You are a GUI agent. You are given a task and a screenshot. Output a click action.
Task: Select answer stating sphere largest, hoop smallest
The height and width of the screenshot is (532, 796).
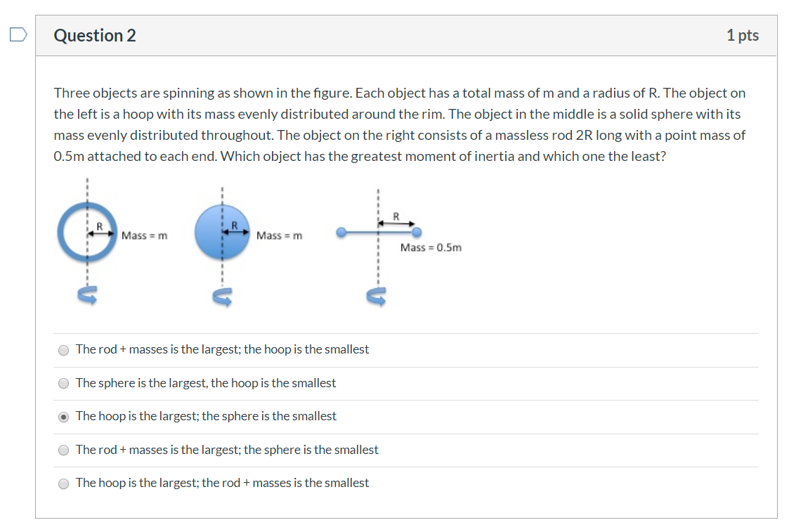coord(63,383)
